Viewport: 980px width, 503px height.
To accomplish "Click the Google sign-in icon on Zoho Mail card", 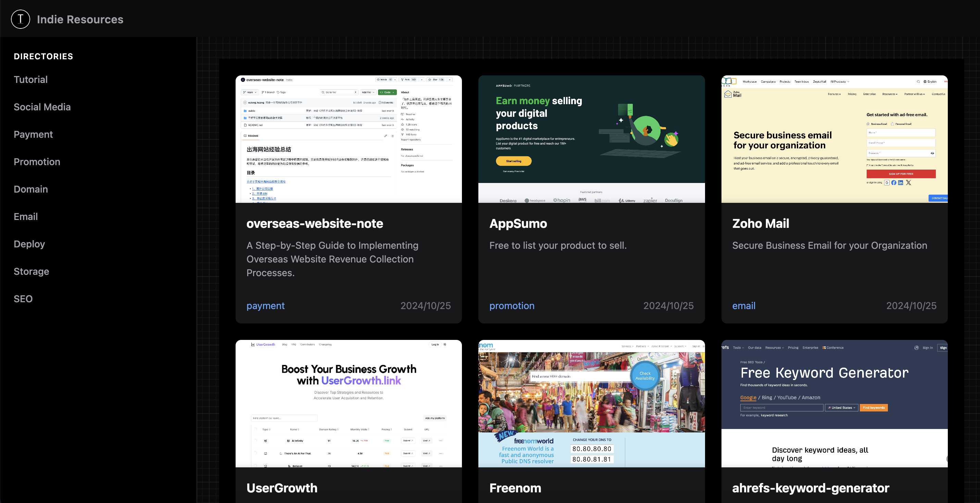I will pyautogui.click(x=887, y=183).
